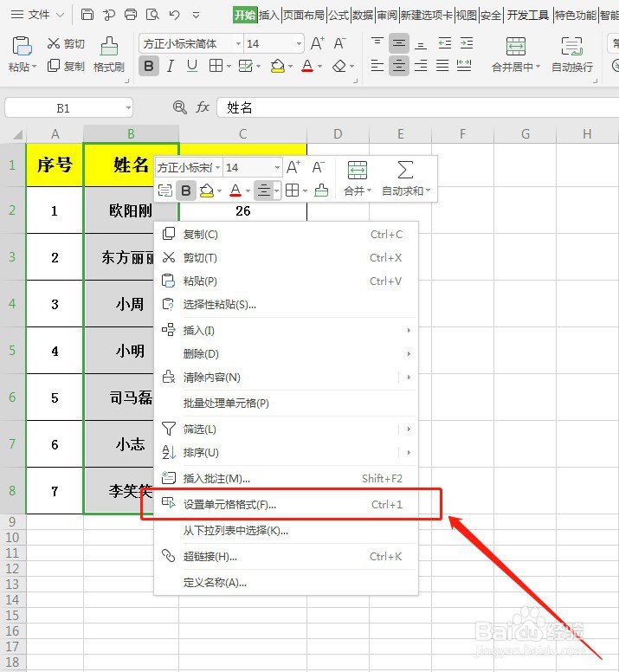Toggle top vertical alignment in ribbon
The width and height of the screenshot is (619, 672).
[377, 42]
